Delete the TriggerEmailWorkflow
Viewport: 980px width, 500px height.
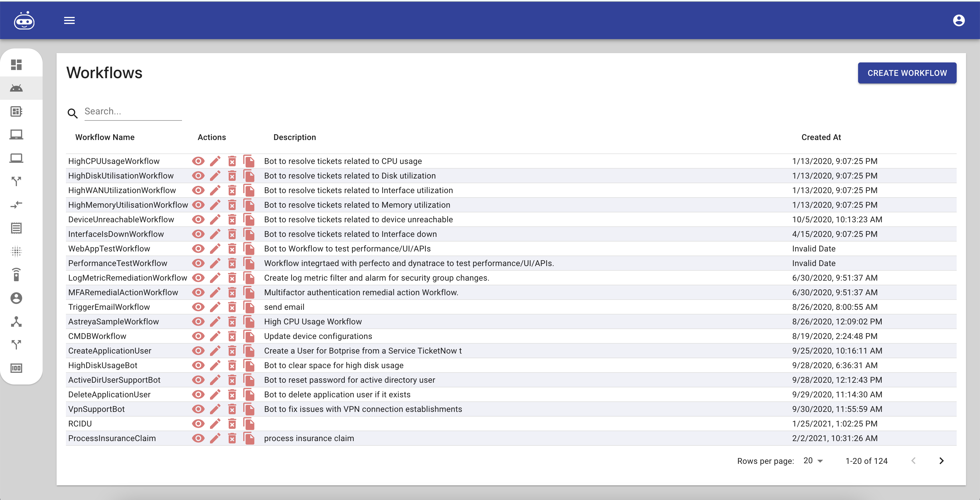coord(232,307)
